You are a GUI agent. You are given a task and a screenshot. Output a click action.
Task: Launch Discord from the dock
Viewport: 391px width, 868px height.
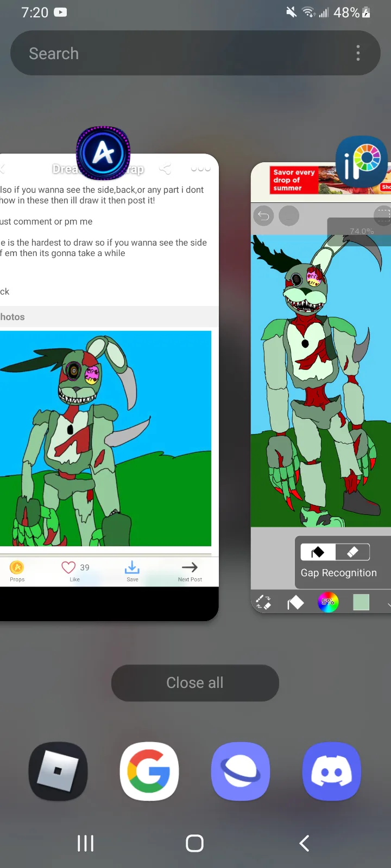click(332, 771)
